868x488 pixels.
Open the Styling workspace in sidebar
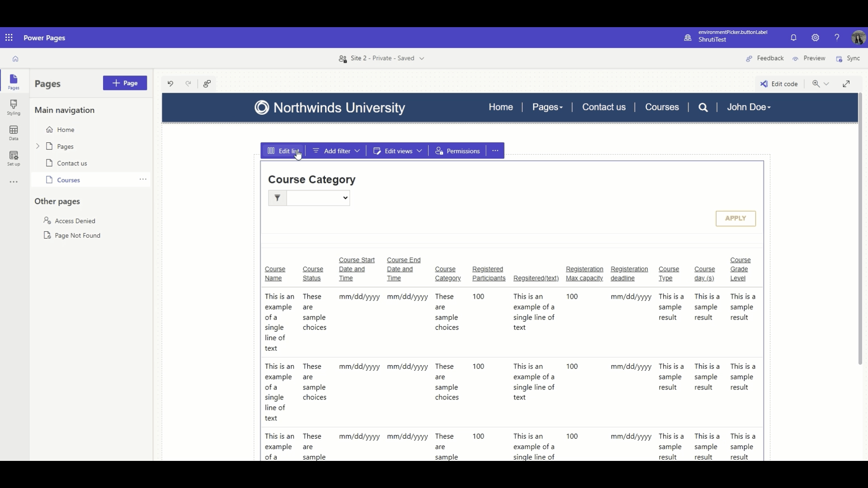tap(14, 108)
